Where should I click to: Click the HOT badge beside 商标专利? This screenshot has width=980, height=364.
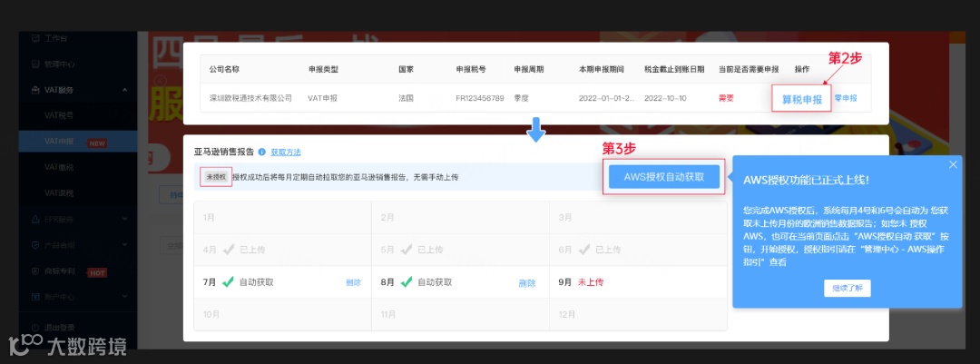pos(97,272)
